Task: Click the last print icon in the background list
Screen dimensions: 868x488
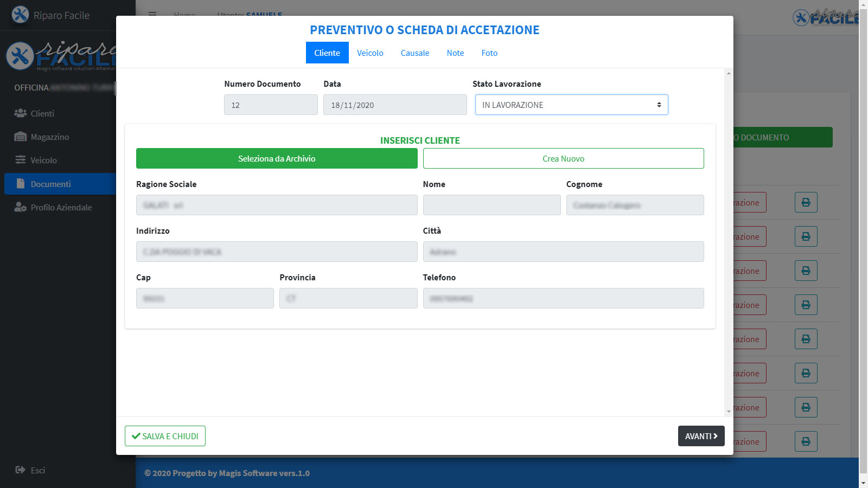Action: (x=806, y=441)
